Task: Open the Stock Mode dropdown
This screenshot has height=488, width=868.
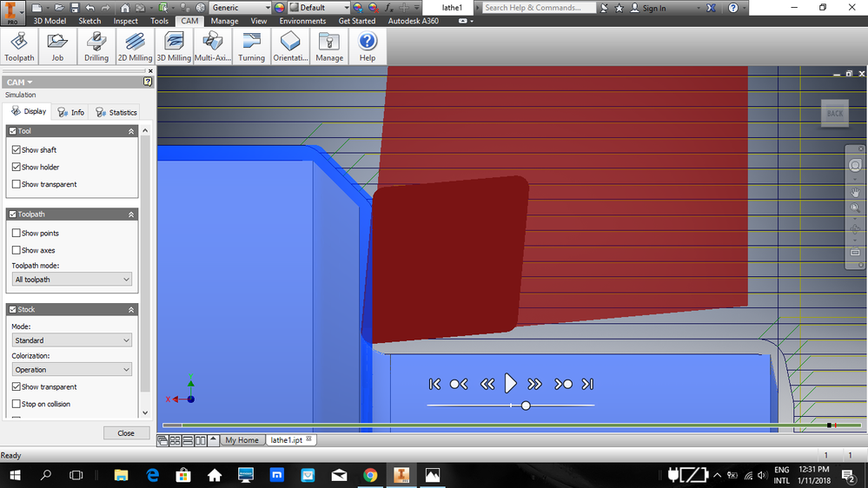Action: coord(71,340)
